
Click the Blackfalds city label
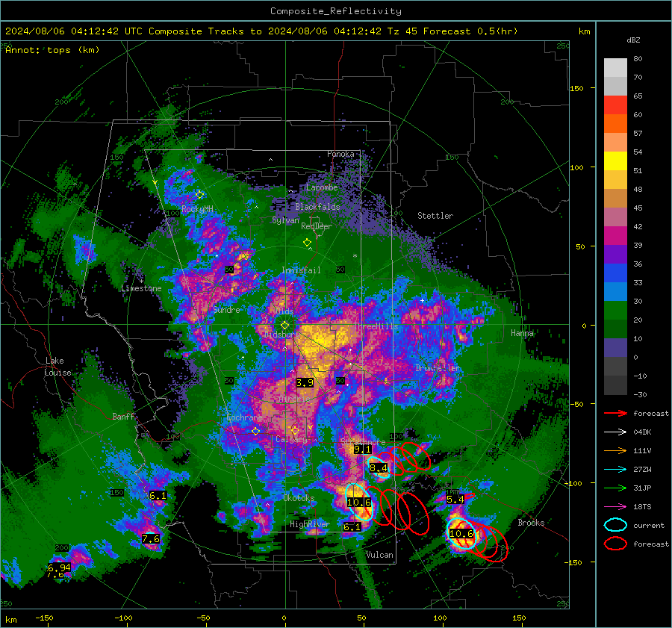317,207
